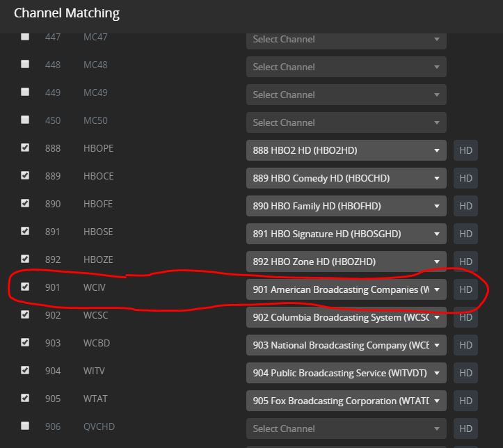Uncheck the 888 HBOPE checkbox
The width and height of the screenshot is (503, 448).
point(25,147)
